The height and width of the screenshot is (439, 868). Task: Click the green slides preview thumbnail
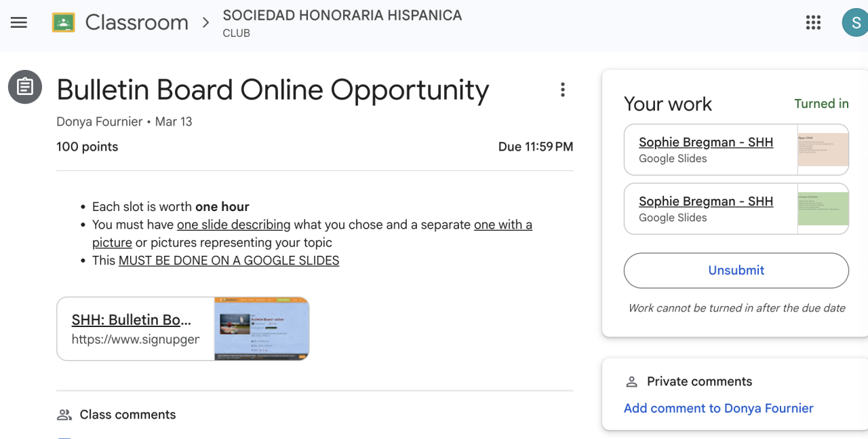click(823, 208)
